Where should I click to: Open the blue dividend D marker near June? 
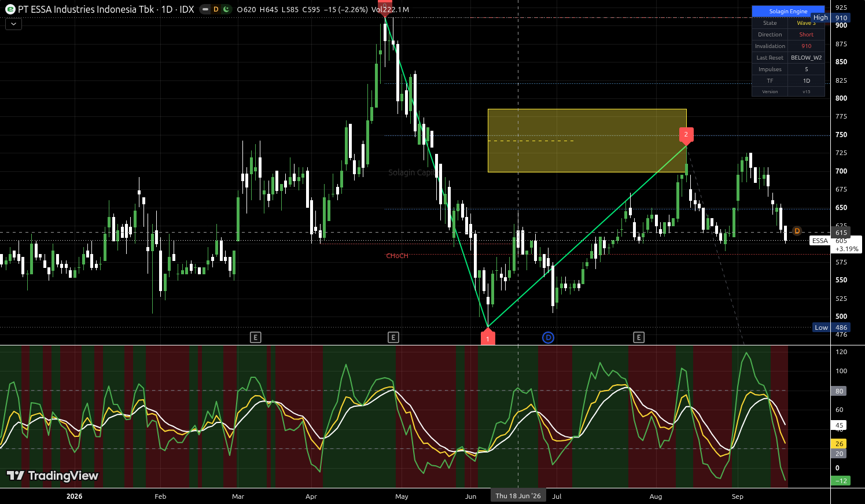[x=548, y=337]
